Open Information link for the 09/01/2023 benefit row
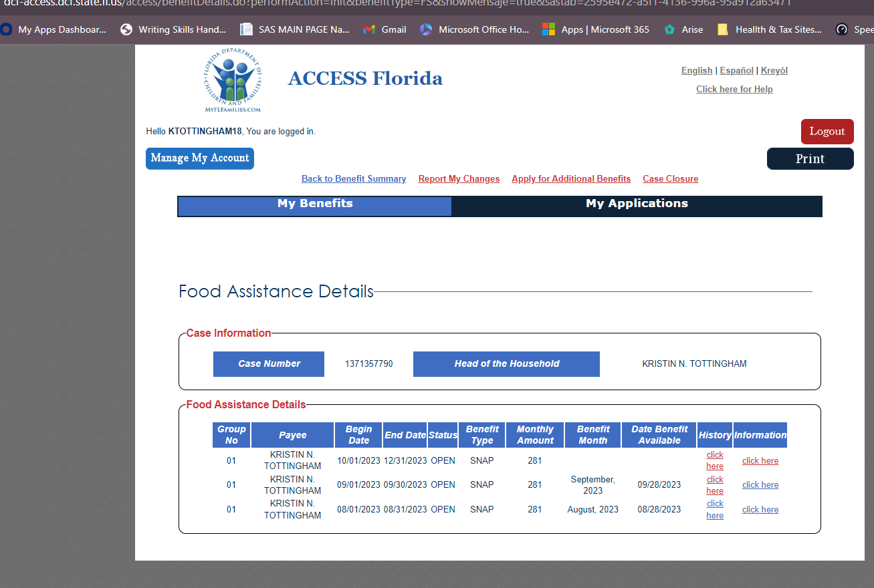Screen dimensions: 874x588 click(x=760, y=485)
